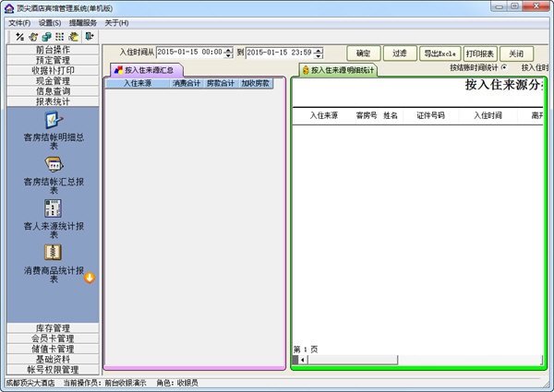
Task: Click the report's horizontal scrollbar left arrow
Action: (303, 360)
